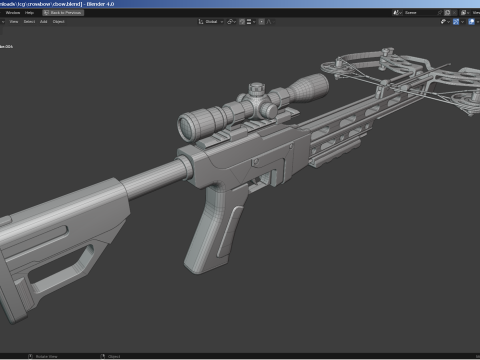Open the viewport Select menu

click(x=29, y=22)
